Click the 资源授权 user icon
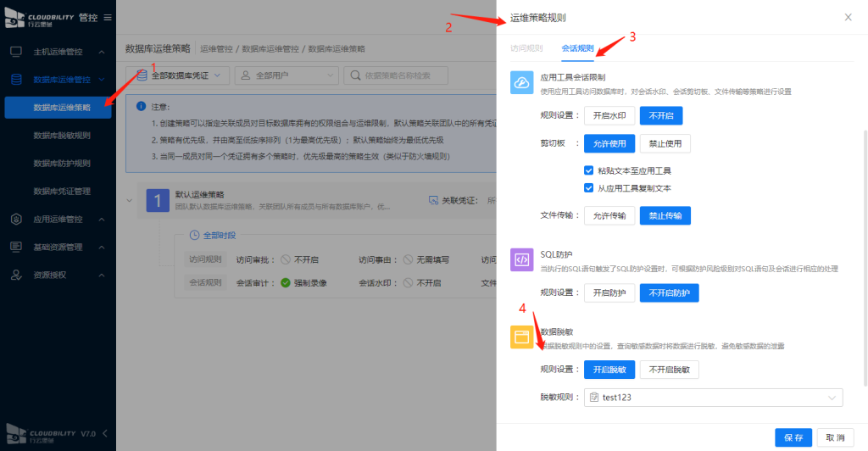This screenshot has height=451, width=868. pyautogui.click(x=16, y=275)
